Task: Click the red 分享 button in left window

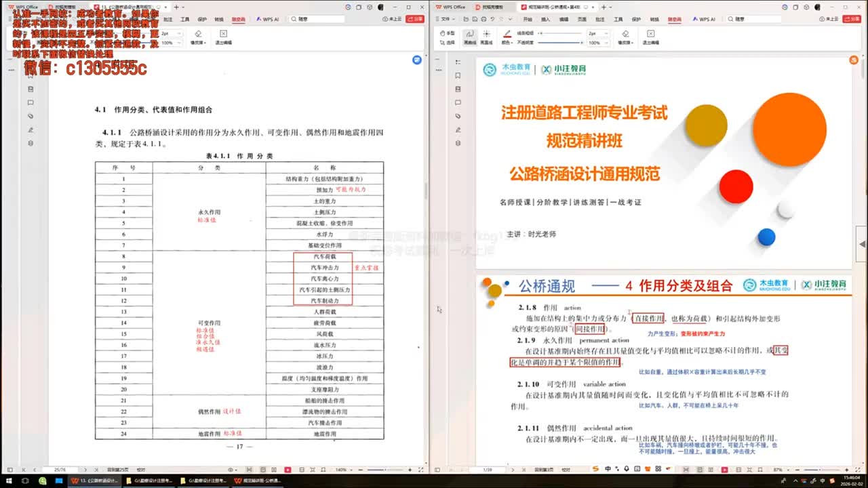Action: tap(415, 20)
